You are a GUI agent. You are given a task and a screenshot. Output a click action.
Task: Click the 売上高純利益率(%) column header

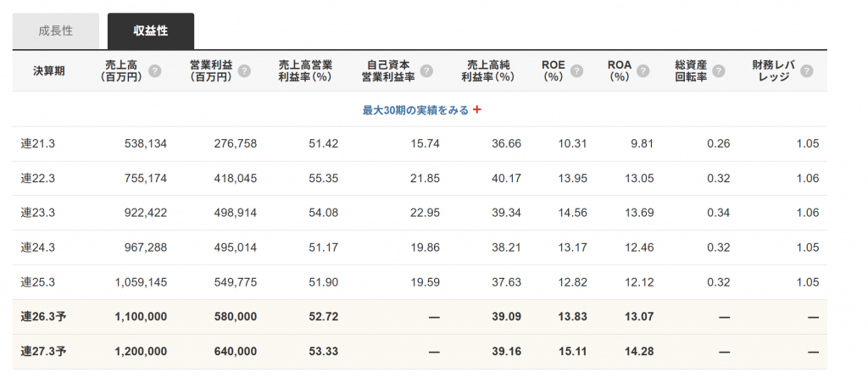490,70
